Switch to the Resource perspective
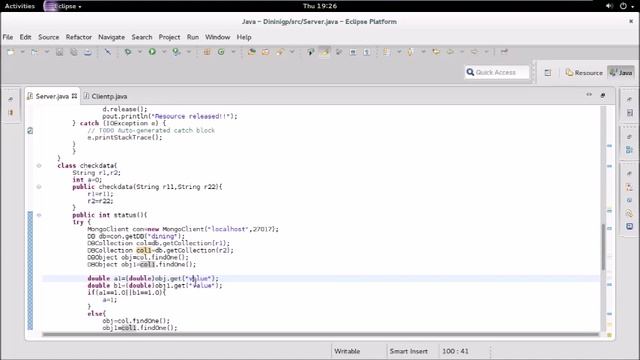Screen dimensions: 640x360 (584, 73)
